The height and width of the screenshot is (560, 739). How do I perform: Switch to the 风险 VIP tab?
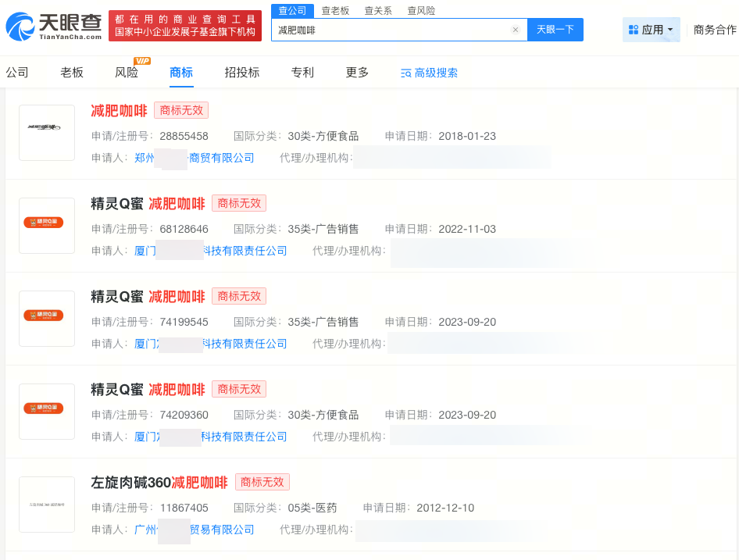click(127, 72)
